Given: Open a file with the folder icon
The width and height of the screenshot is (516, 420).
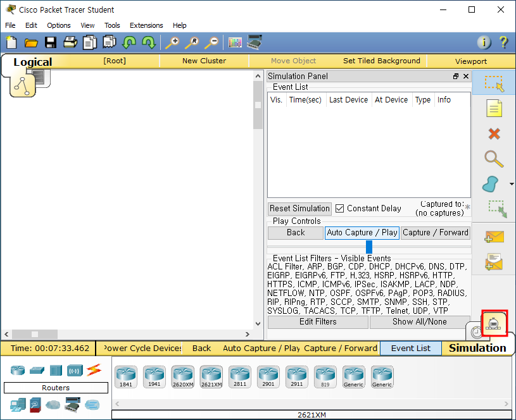Looking at the screenshot, I should [31, 43].
